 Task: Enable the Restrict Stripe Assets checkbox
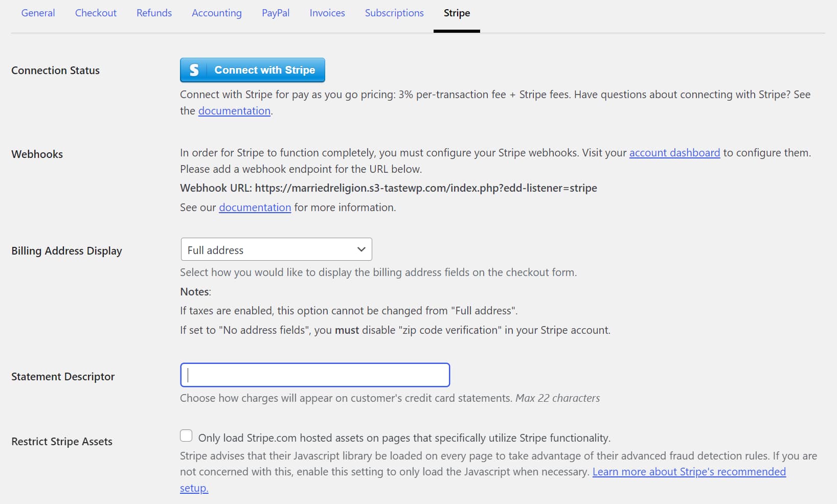pos(186,436)
